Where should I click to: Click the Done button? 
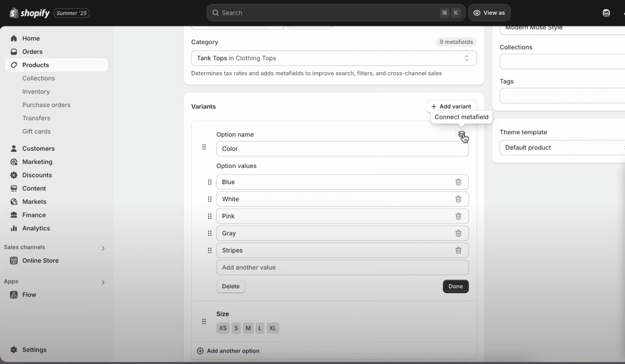coord(456,286)
